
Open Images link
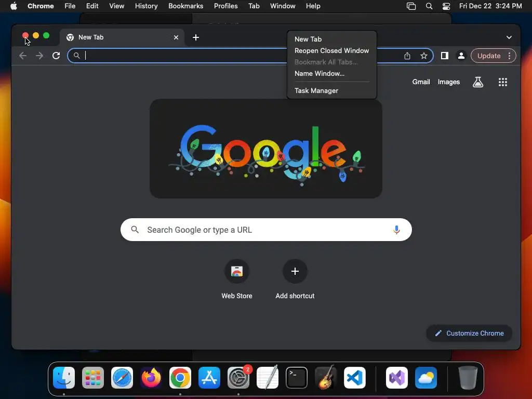pyautogui.click(x=448, y=82)
